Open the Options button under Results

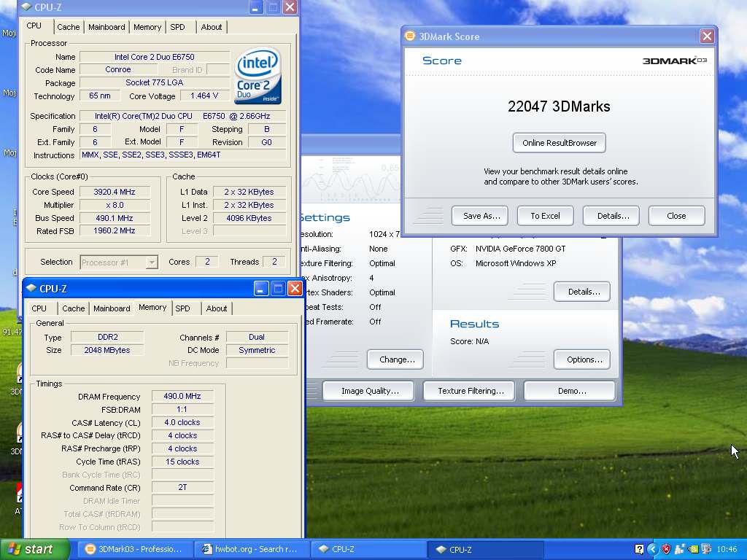tap(582, 359)
